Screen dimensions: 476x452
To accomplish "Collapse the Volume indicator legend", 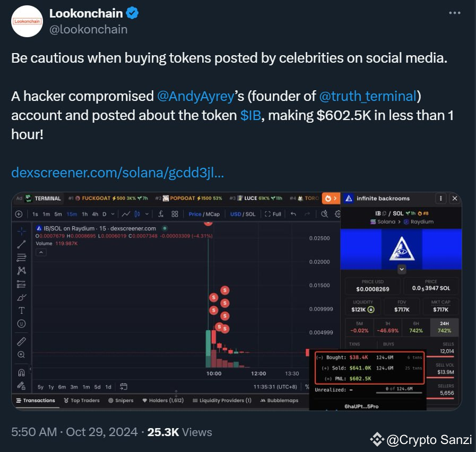I will click(41, 252).
